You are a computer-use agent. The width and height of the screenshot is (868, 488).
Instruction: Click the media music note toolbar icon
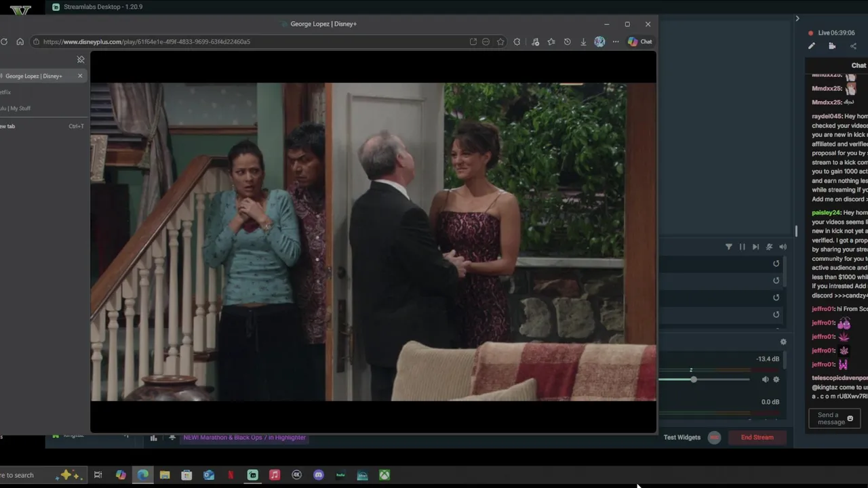tap(535, 41)
